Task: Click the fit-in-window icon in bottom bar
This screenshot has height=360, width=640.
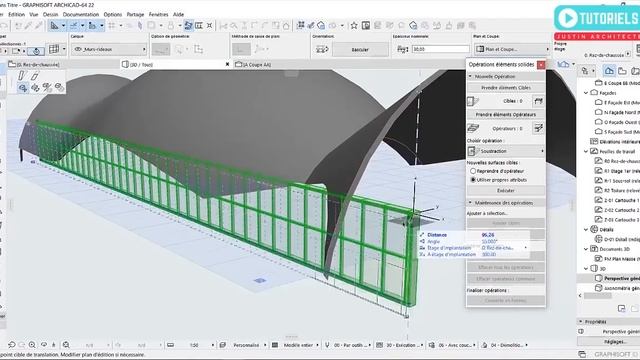Action: click(x=66, y=345)
